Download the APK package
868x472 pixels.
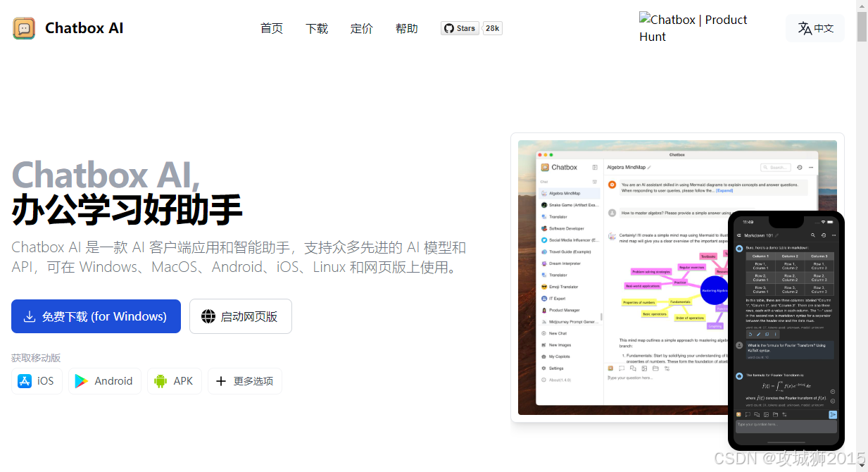pyautogui.click(x=175, y=381)
